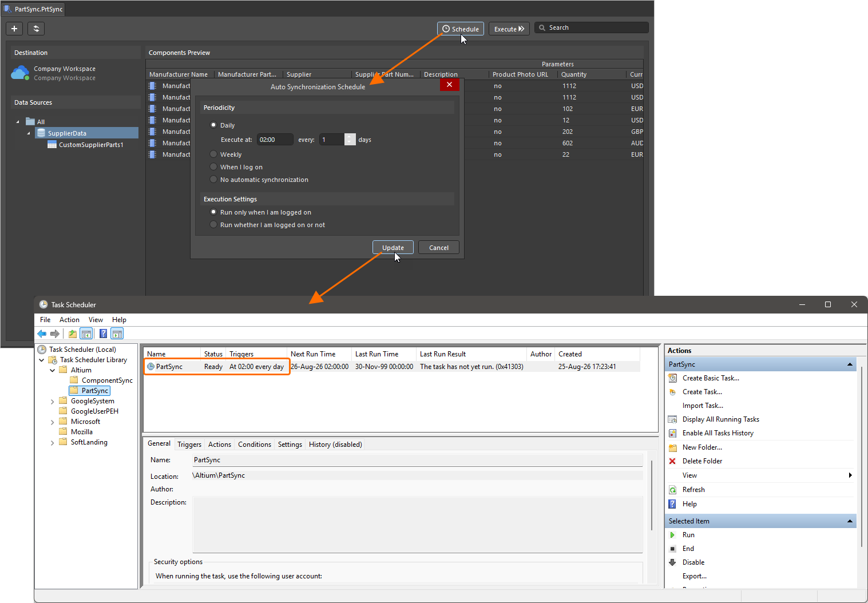Click the ComponentSync folder icon in tree

point(74,380)
